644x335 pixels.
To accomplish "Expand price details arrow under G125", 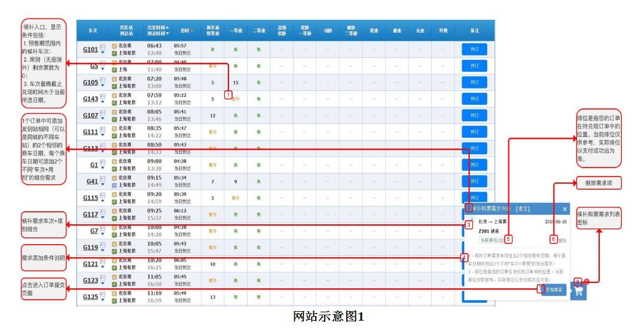I will [x=103, y=300].
